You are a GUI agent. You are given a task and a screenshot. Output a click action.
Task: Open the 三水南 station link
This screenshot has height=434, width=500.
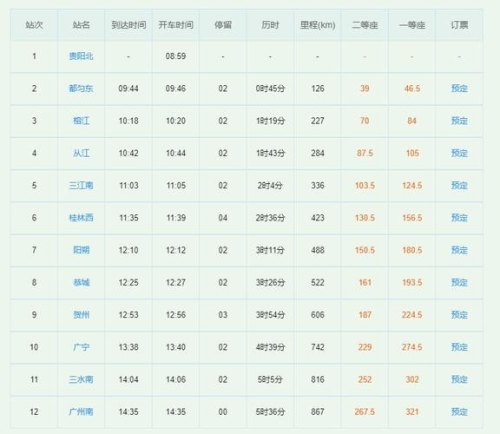81,379
